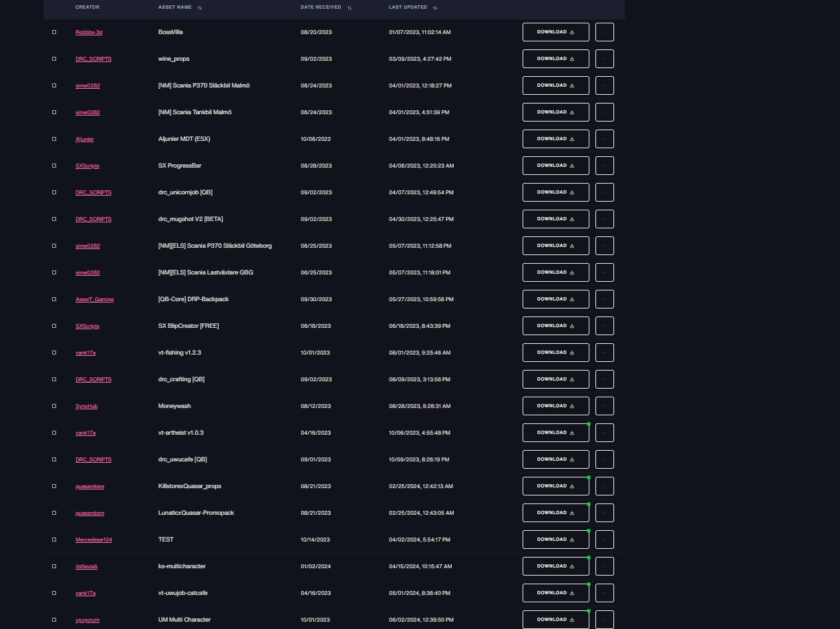Sort by Last Updated column arrows
This screenshot has height=629, width=840.
[435, 7]
